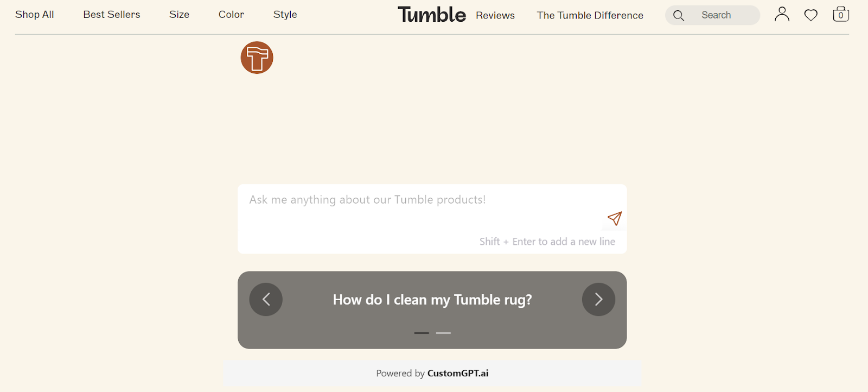Expand the Style menu
The height and width of the screenshot is (392, 868).
(285, 15)
